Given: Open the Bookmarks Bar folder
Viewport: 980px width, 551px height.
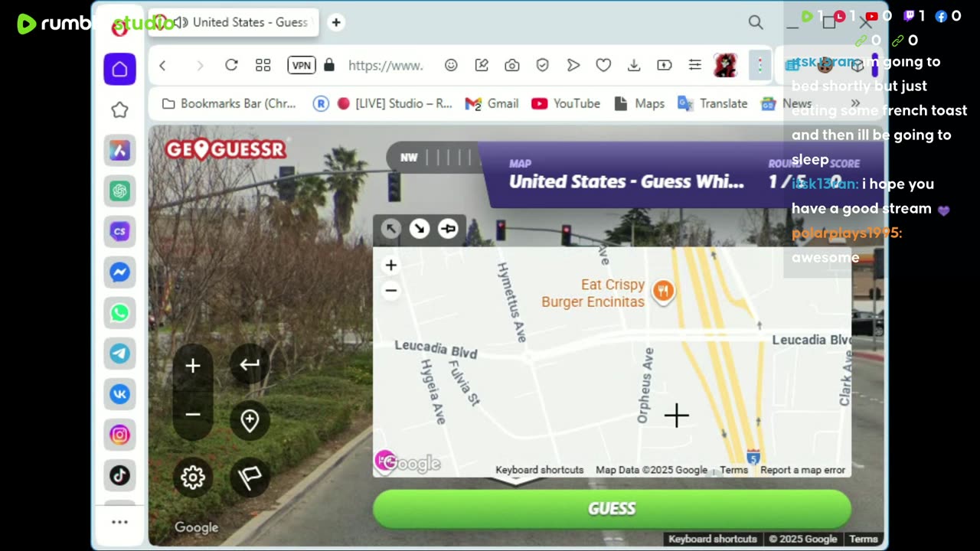Looking at the screenshot, I should (229, 103).
